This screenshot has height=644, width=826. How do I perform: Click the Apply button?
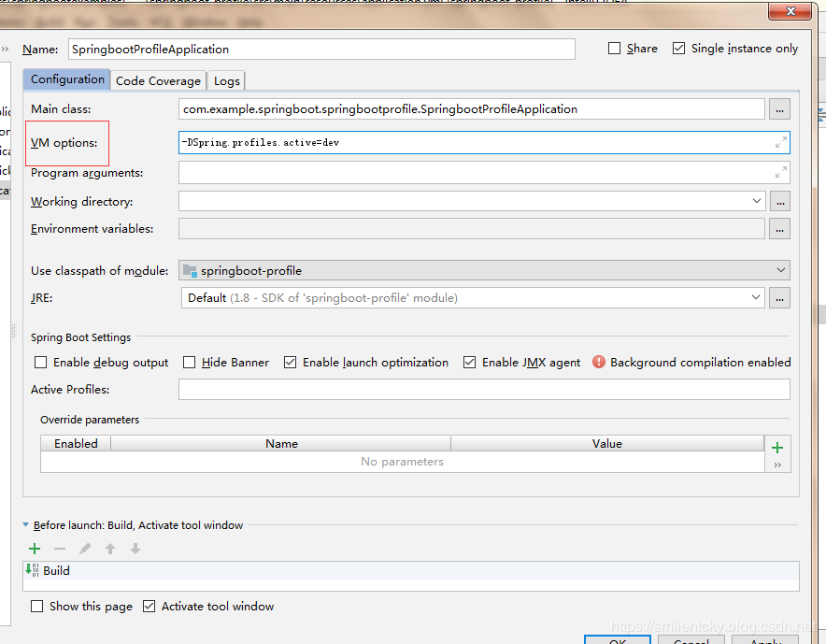coord(765,639)
